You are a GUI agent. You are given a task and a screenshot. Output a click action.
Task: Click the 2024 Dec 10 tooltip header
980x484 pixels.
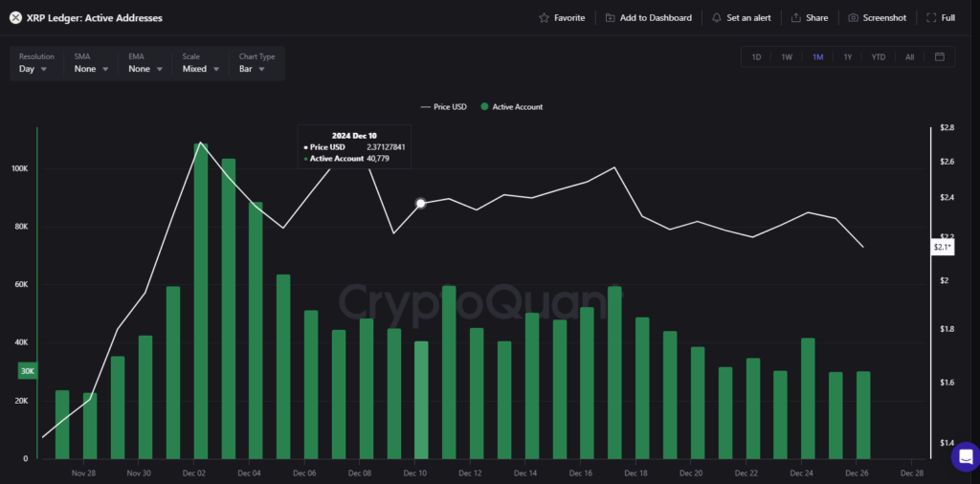[354, 135]
